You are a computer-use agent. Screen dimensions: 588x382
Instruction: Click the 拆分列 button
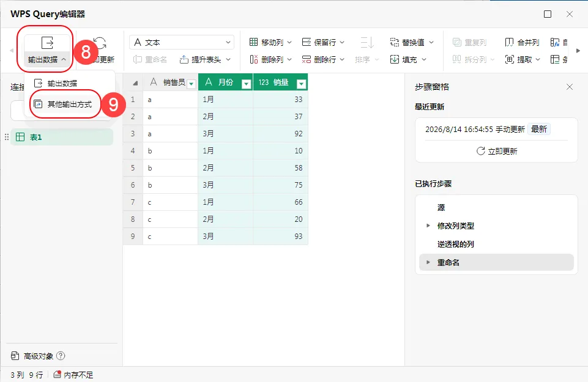point(473,59)
